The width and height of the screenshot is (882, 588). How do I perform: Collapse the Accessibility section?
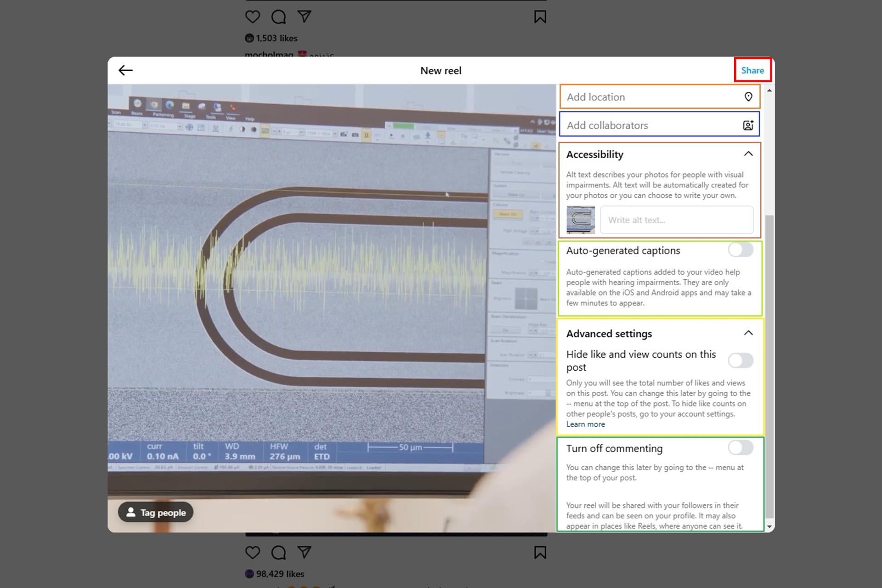click(748, 154)
